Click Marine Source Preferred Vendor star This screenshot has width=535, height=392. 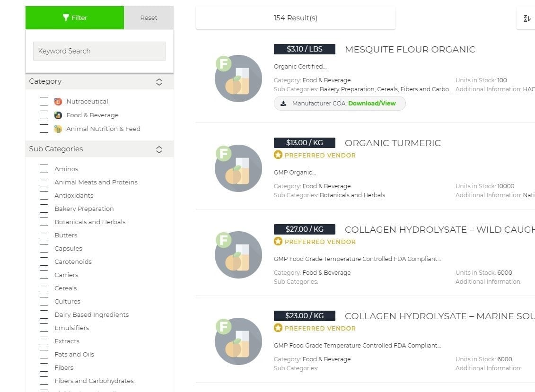278,328
